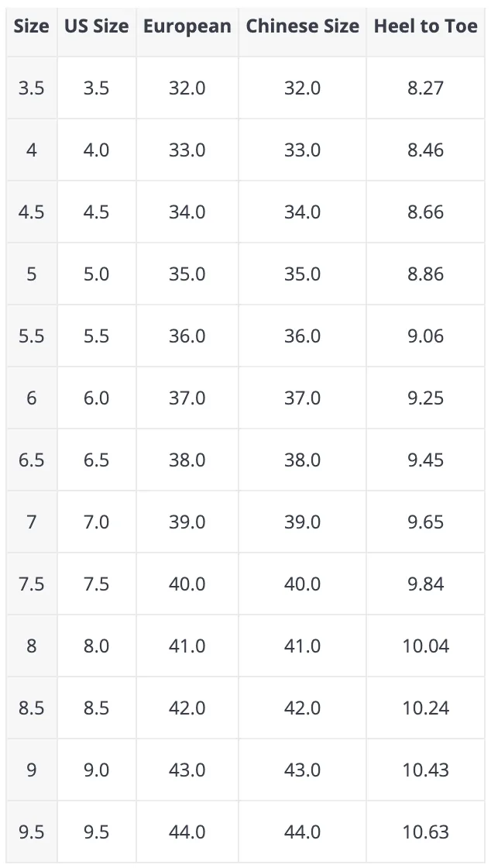Image resolution: width=491 pixels, height=868 pixels.
Task: Click the European column header
Action: (x=187, y=26)
